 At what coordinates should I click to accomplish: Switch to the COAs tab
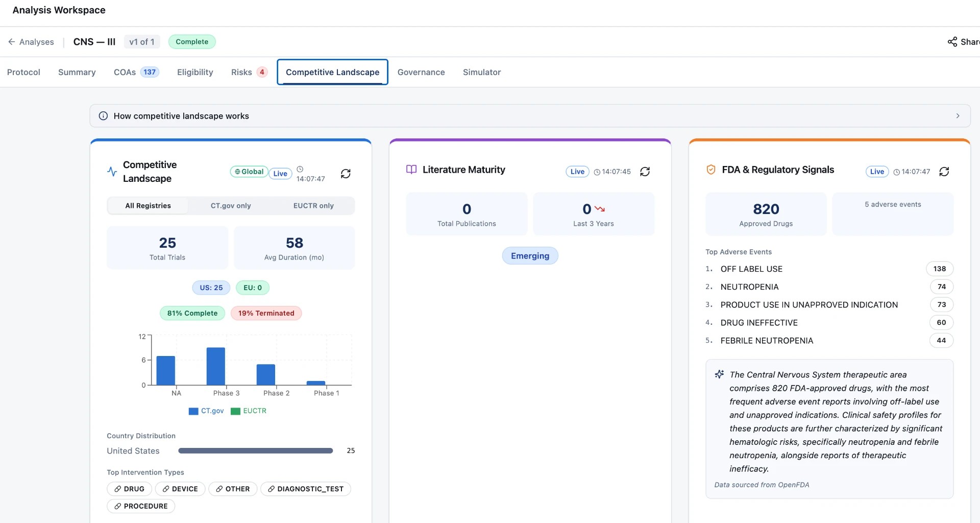coord(136,73)
